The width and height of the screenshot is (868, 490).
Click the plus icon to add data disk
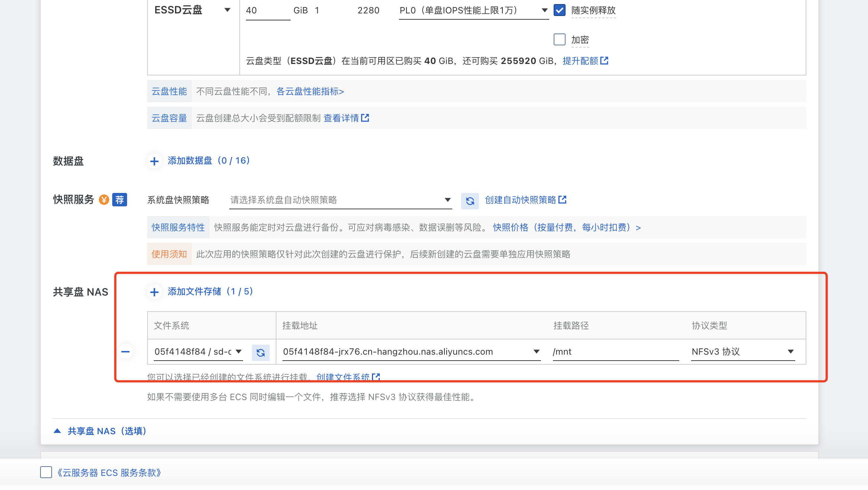pos(154,161)
